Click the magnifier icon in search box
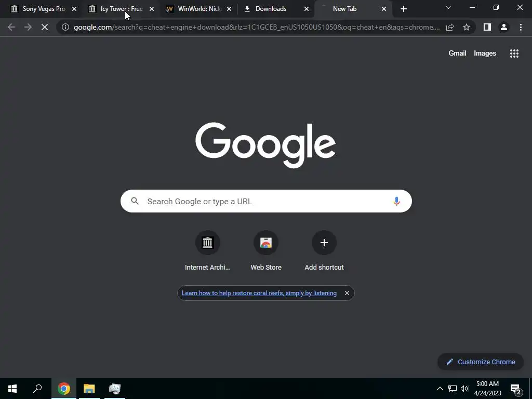532x399 pixels. click(x=135, y=201)
